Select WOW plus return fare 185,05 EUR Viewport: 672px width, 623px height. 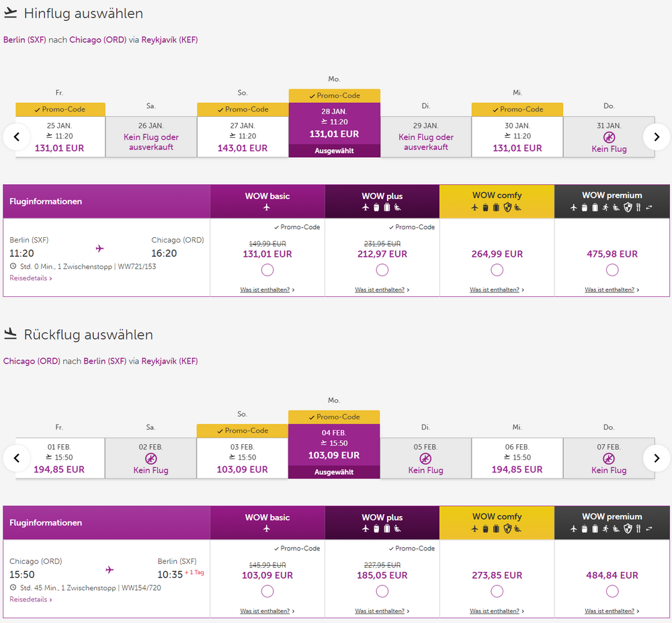pyautogui.click(x=382, y=591)
